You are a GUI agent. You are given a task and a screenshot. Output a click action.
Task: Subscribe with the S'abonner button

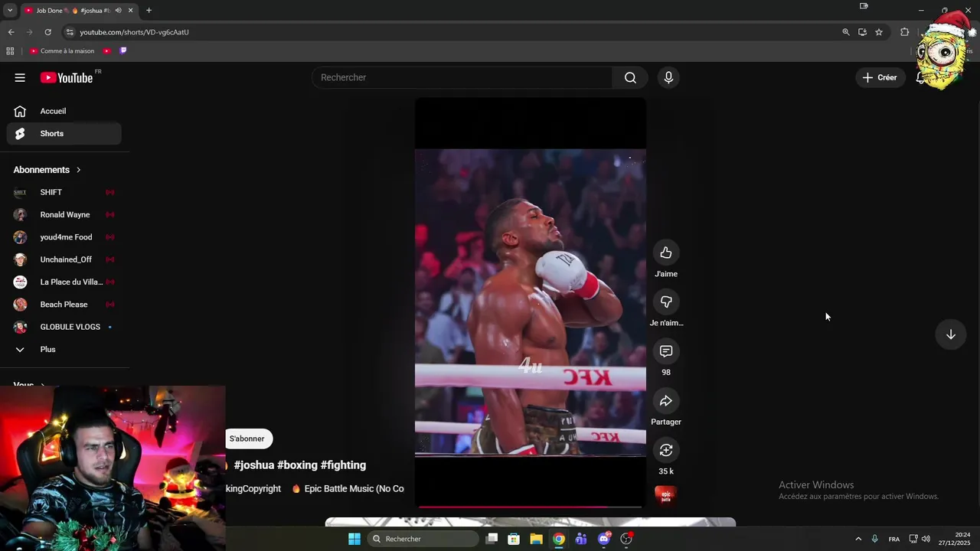point(247,439)
